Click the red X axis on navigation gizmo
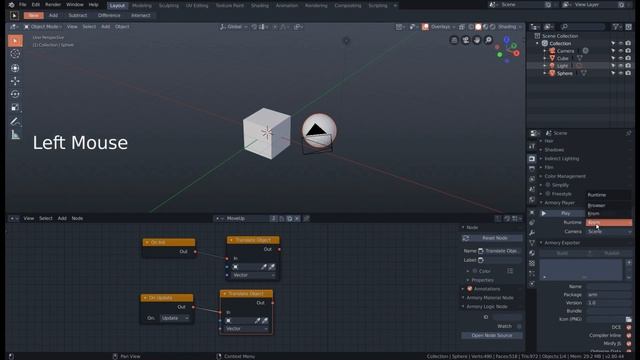Image resolution: width=640 pixels, height=360 pixels. 516,53
